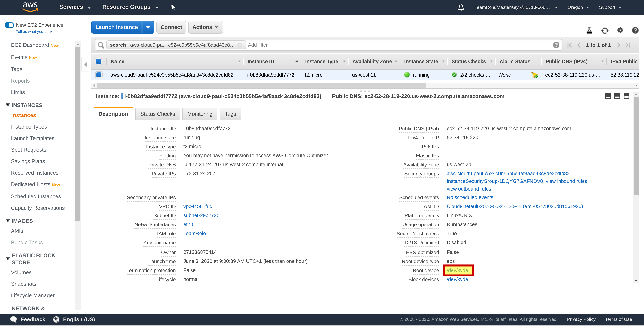Go to next page of results
The image size is (644, 326).
(619, 45)
